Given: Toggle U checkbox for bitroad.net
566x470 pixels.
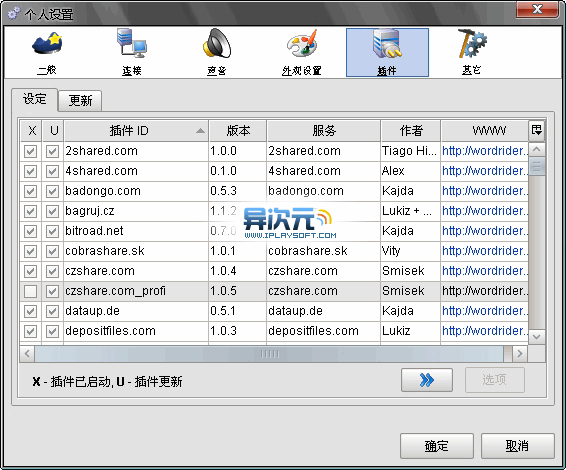Looking at the screenshot, I should pyautogui.click(x=53, y=231).
